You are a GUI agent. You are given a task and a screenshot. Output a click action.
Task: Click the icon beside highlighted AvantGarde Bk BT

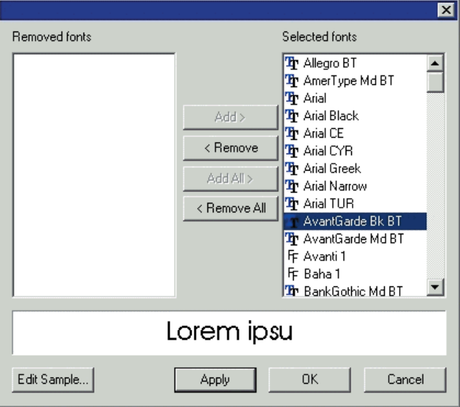coord(292,221)
